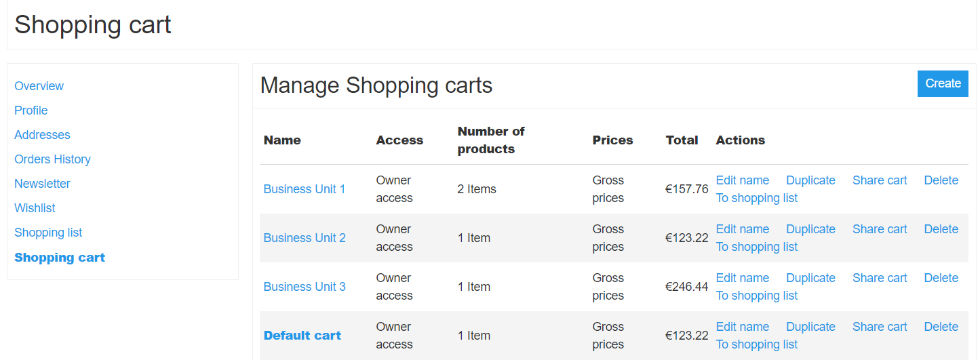This screenshot has height=360, width=980.
Task: Open the Business Unit 2 cart
Action: click(305, 238)
